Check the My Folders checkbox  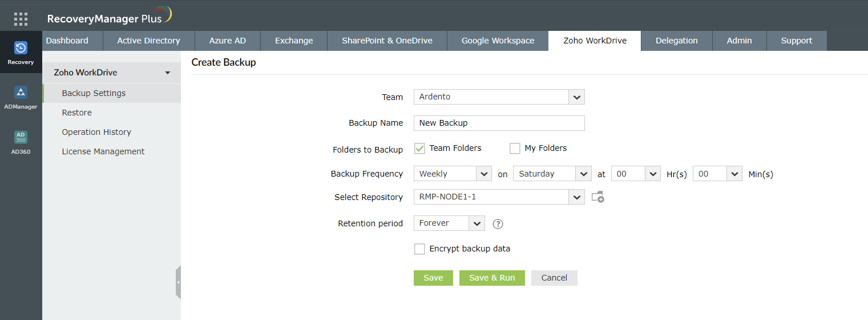(515, 149)
